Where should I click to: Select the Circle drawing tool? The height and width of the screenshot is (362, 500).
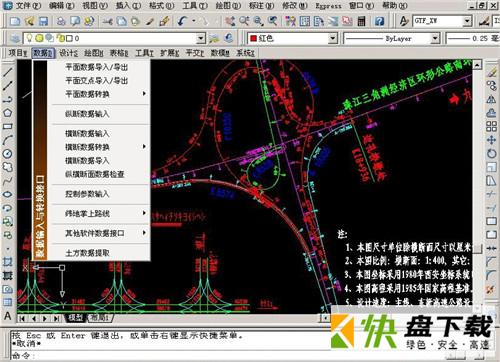(8, 154)
